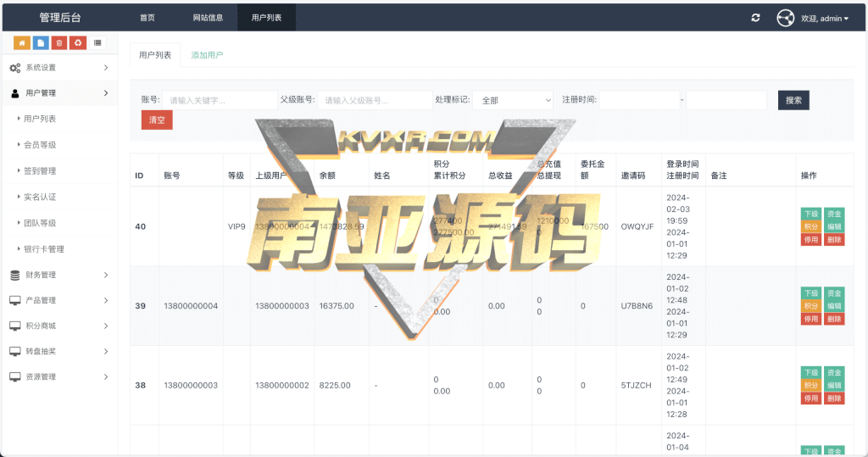Click the blue document icon button
Screen dimensions: 868x457
point(41,42)
